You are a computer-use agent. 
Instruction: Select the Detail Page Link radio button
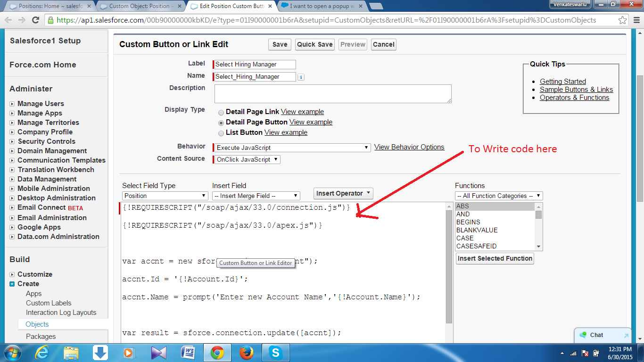(221, 112)
